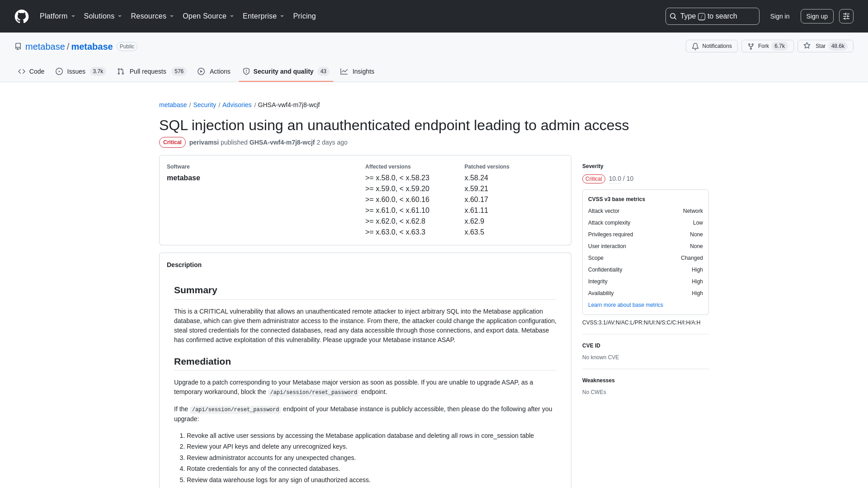Click Learn more about base metrics
Viewport: 868px width, 488px height.
[626, 305]
